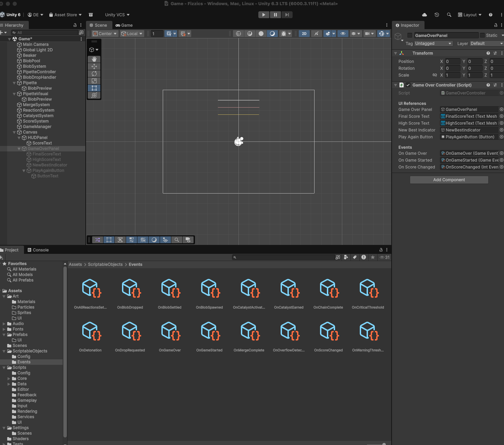The image size is (504, 445).
Task: Switch to the Game view tab
Action: pyautogui.click(x=124, y=25)
